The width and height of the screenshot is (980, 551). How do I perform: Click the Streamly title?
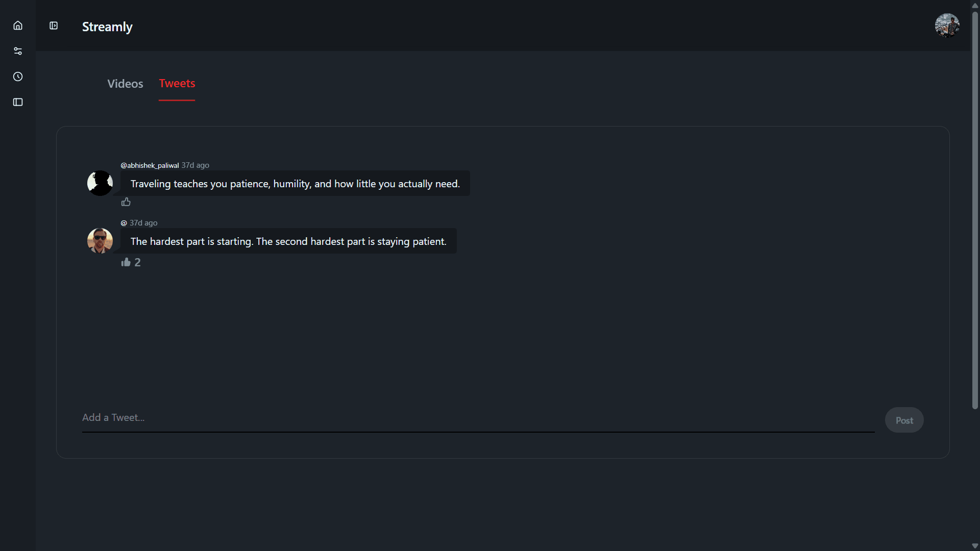pyautogui.click(x=107, y=27)
